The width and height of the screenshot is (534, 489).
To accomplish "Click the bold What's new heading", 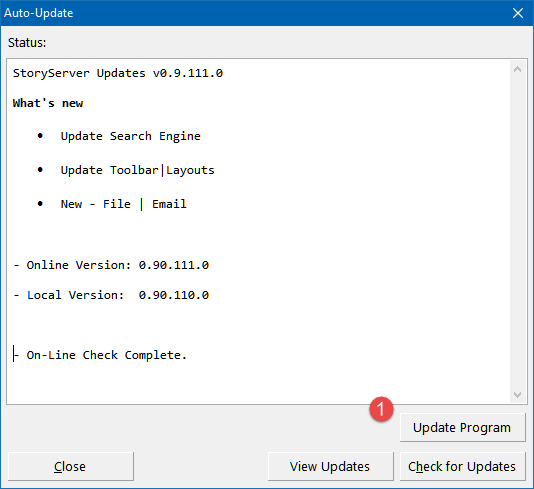I will coord(48,103).
